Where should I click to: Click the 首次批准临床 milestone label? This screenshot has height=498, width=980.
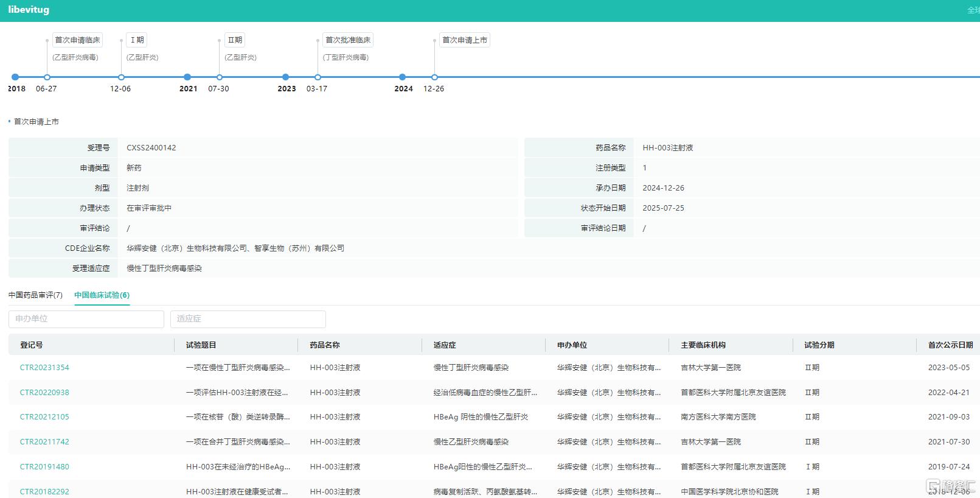point(348,40)
